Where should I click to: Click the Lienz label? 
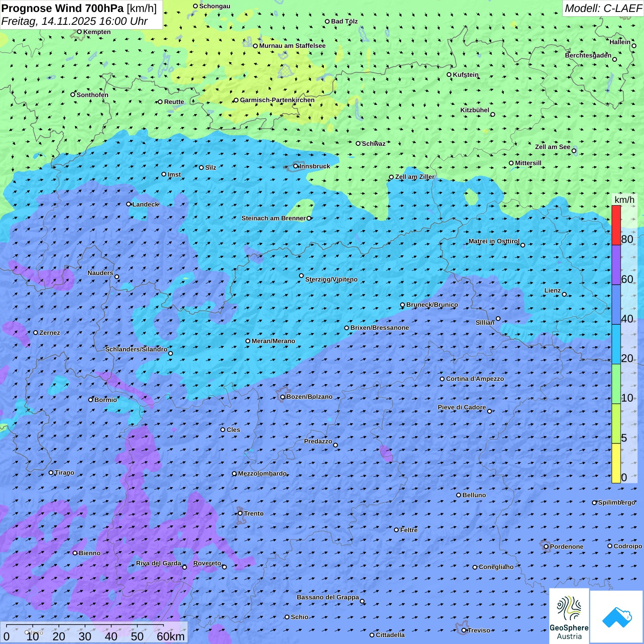click(x=552, y=290)
